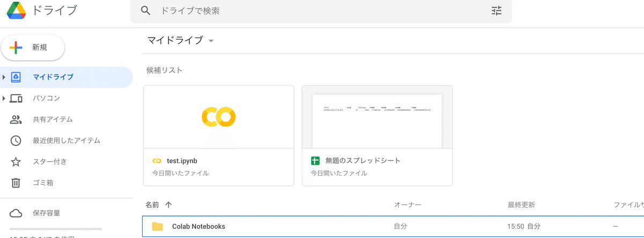Expand the マイドライブ tree arrow
Viewport: 644px width, 238px height.
click(4, 77)
